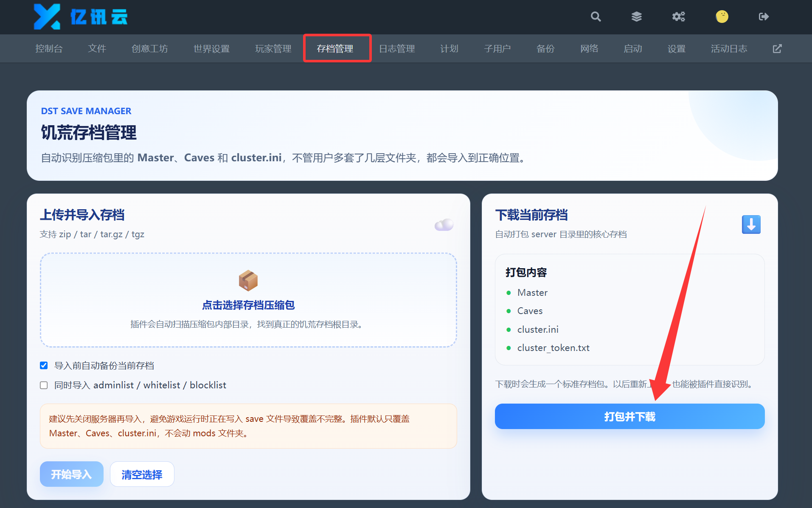The width and height of the screenshot is (812, 508).
Task: View the 活动日志 tab
Action: point(729,49)
